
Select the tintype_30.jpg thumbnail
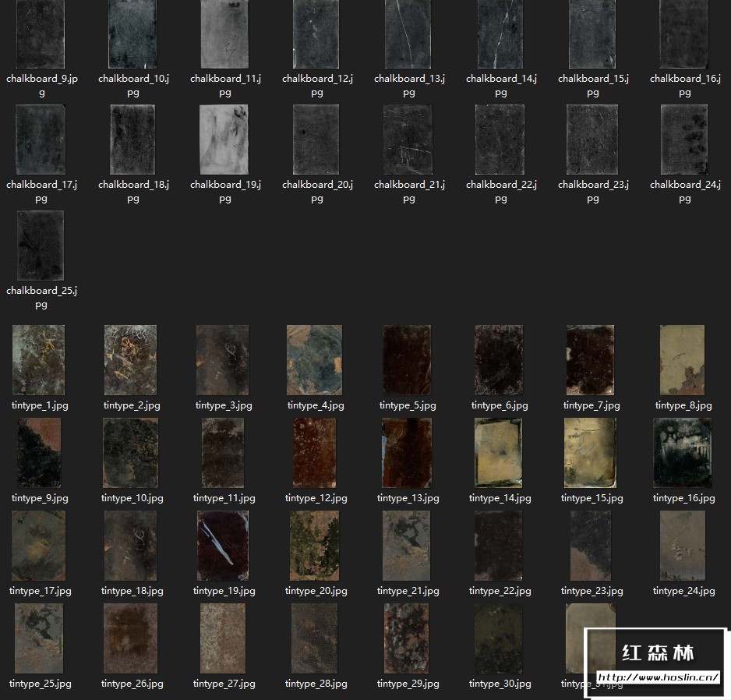click(498, 638)
